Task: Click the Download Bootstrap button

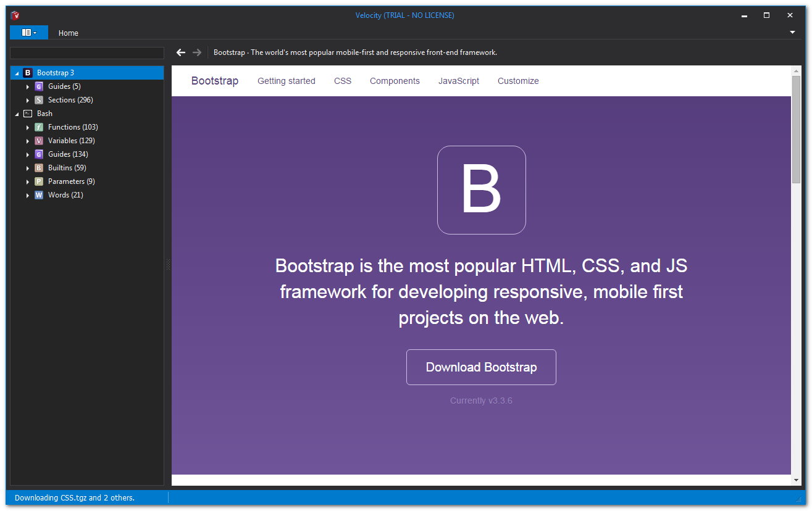Action: (481, 367)
